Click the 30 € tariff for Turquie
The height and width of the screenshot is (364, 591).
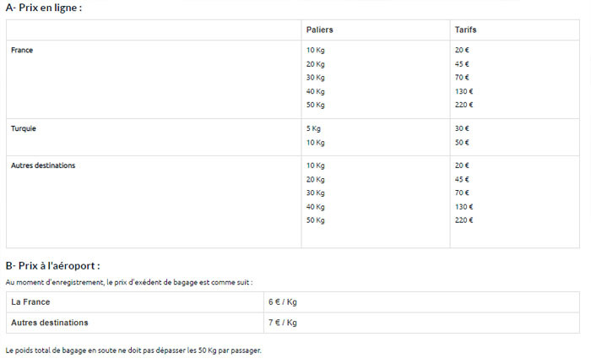click(462, 128)
